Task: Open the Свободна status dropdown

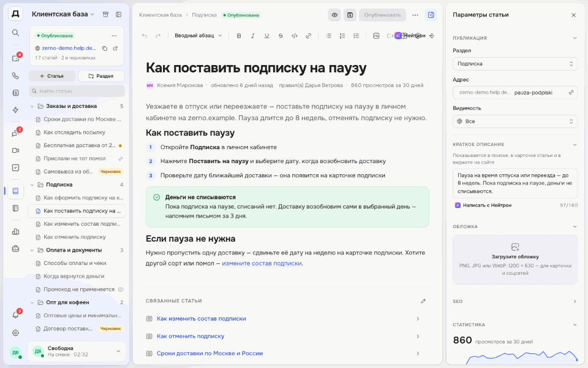Action: pos(77,351)
